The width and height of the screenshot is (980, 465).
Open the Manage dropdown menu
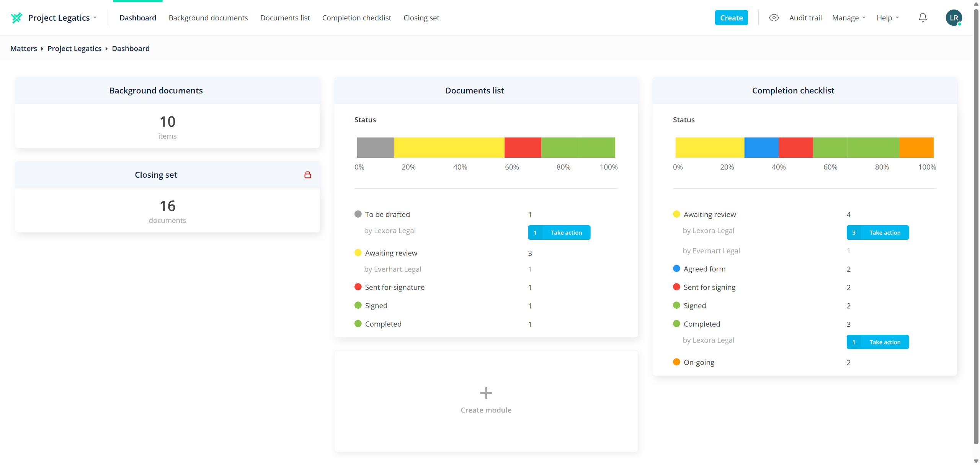click(x=848, y=18)
